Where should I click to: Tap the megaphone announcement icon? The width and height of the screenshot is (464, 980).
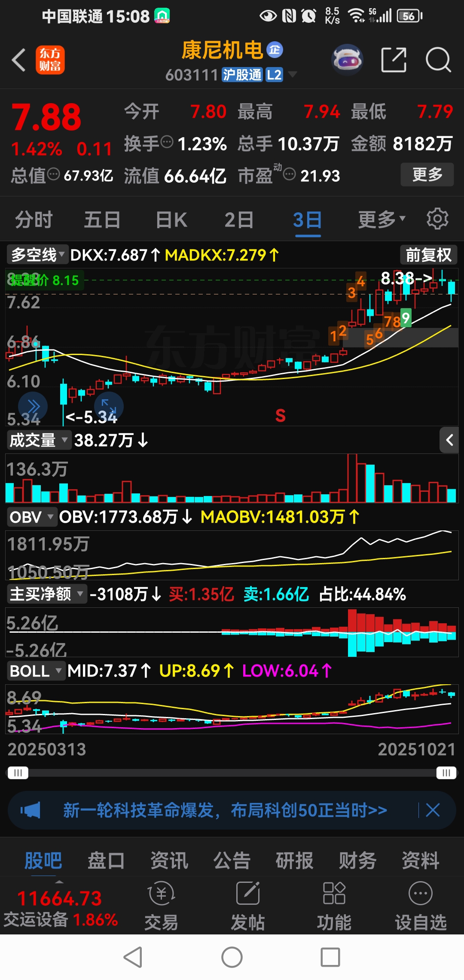31,810
